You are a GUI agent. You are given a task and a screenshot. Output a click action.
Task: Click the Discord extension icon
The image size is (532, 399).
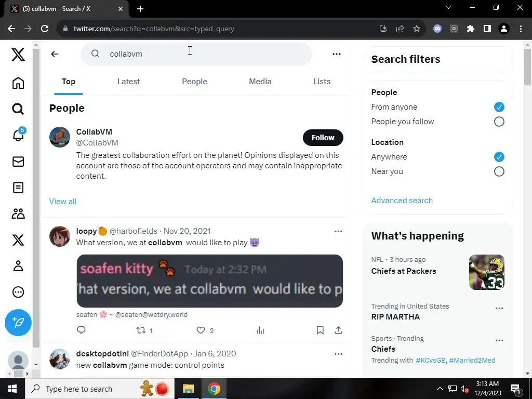[x=437, y=29]
